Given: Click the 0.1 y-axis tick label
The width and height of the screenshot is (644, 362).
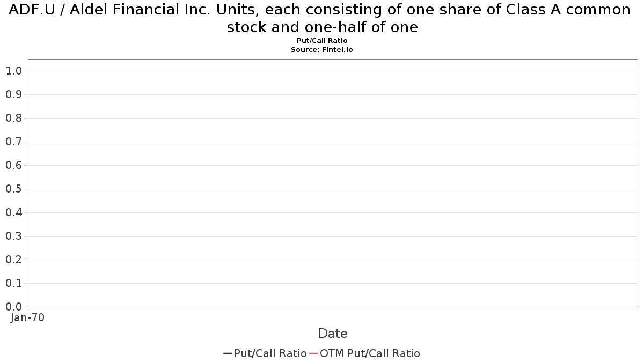Looking at the screenshot, I should coord(13,283).
